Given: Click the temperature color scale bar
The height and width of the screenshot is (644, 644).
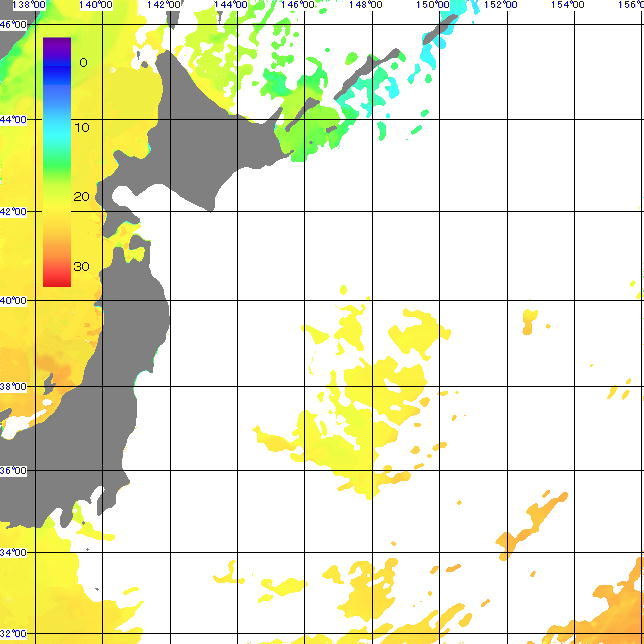Looking at the screenshot, I should (57, 162).
